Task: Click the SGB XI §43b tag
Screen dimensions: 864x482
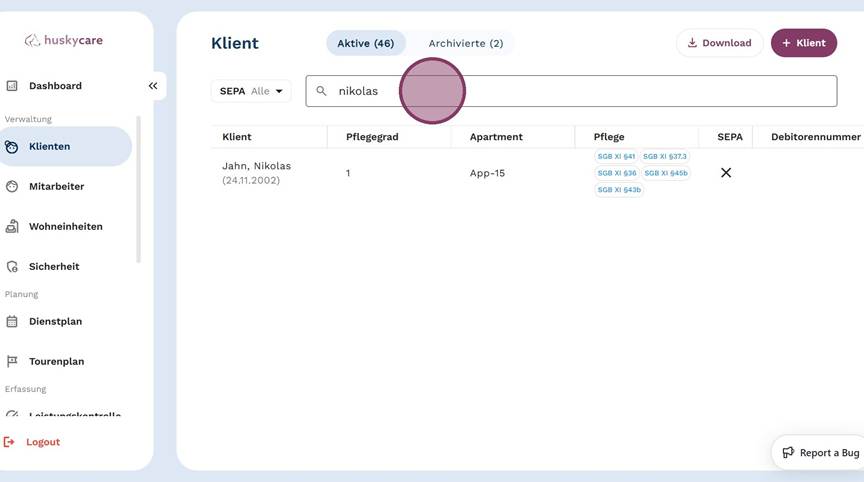Action: pos(619,189)
